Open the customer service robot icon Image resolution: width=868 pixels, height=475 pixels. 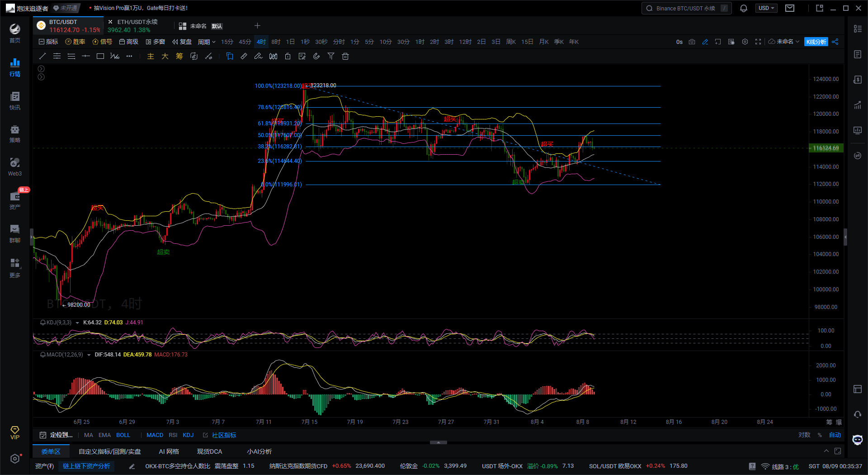858,440
